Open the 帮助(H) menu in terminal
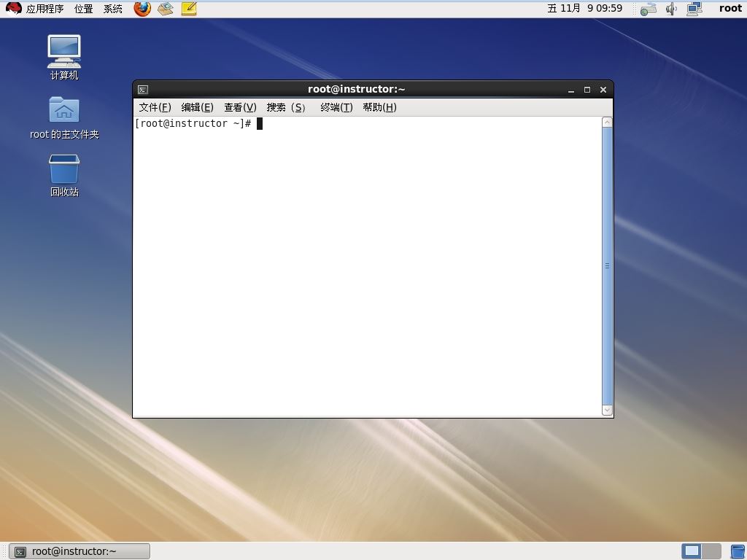Screen dimensions: 747x560 (x=379, y=107)
